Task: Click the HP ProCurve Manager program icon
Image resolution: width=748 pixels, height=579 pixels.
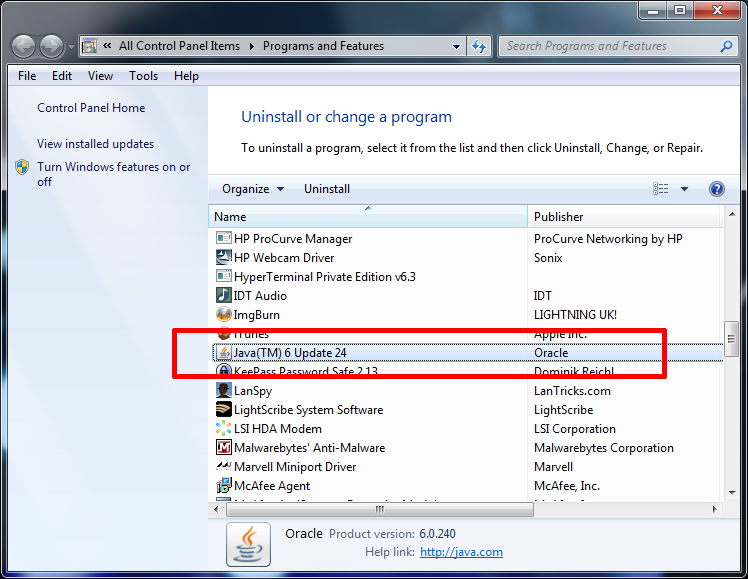Action: tap(223, 238)
